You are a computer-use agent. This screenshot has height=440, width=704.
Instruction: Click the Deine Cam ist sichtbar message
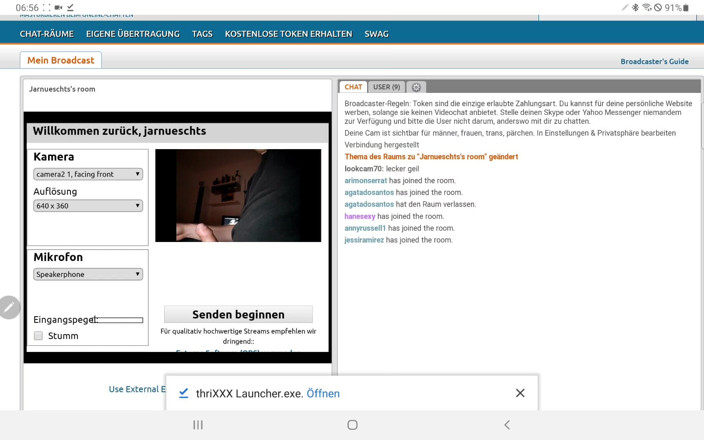(x=510, y=133)
